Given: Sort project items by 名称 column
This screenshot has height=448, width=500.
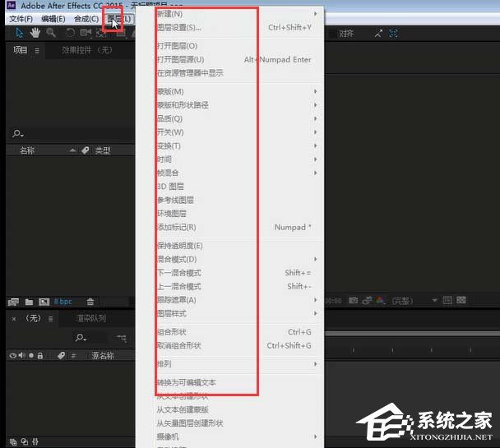Looking at the screenshot, I should [x=27, y=150].
